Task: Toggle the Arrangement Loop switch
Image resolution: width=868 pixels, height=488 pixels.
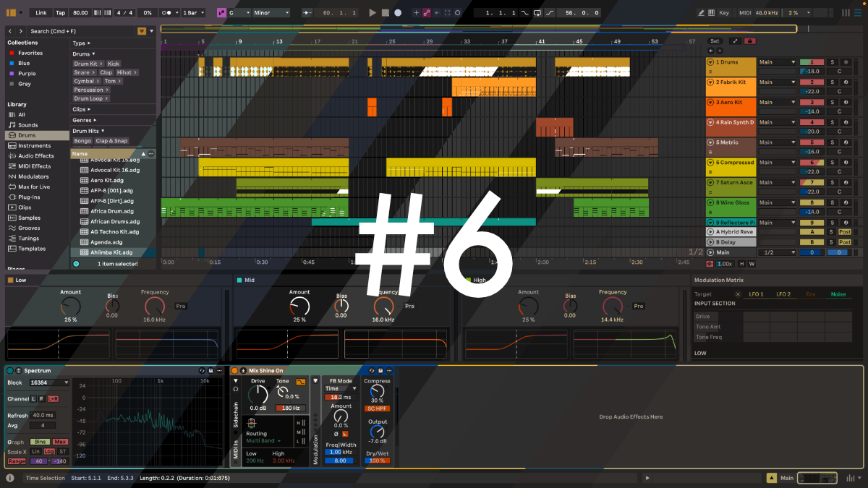Action: pyautogui.click(x=537, y=13)
